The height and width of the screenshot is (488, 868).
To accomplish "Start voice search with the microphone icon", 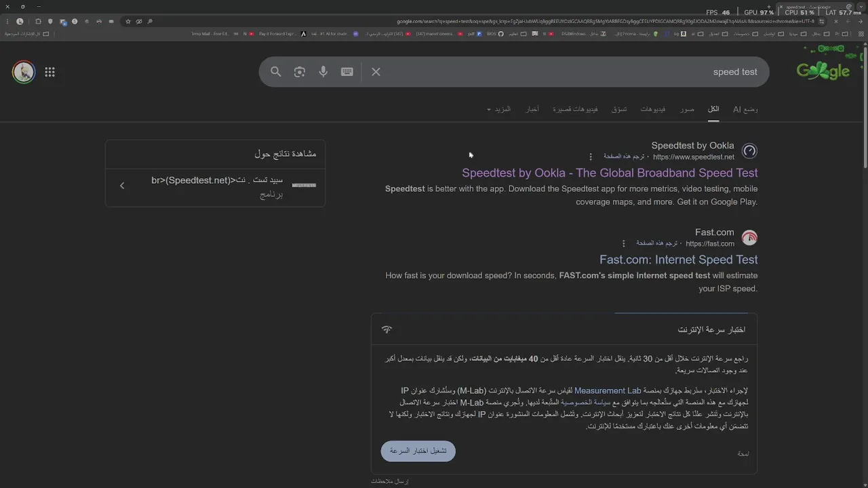I will point(323,72).
